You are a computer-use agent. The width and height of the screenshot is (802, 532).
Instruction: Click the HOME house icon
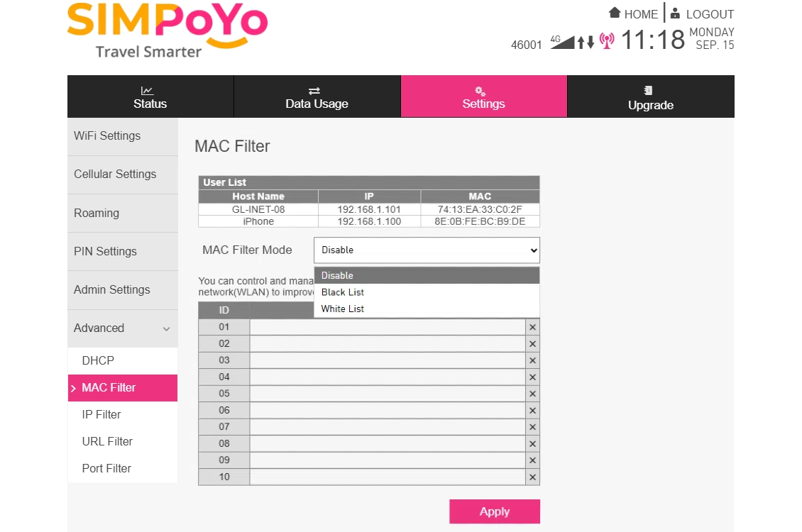615,13
